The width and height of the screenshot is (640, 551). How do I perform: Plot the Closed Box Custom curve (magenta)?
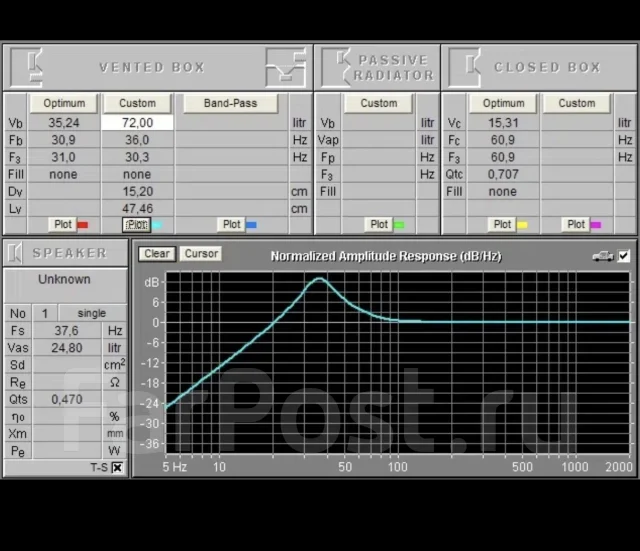click(x=576, y=224)
